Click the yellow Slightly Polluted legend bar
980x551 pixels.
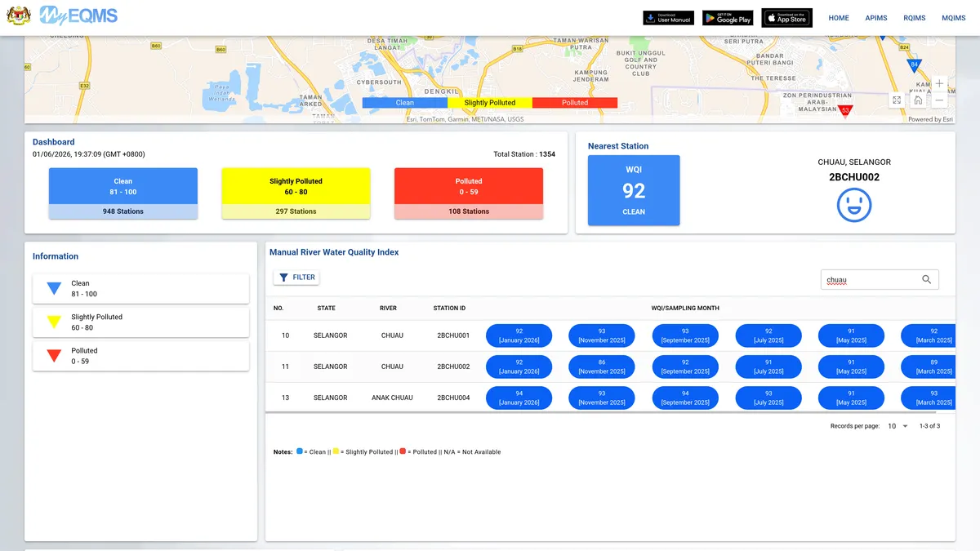(490, 103)
